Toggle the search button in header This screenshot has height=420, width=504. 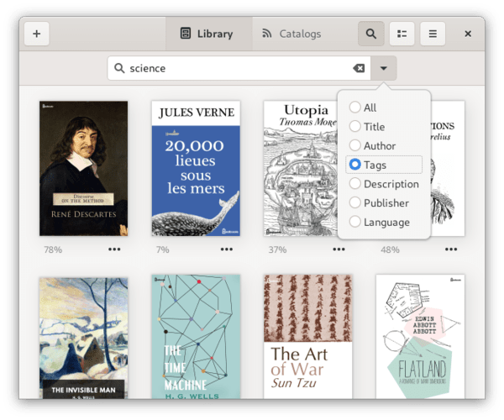pyautogui.click(x=371, y=34)
